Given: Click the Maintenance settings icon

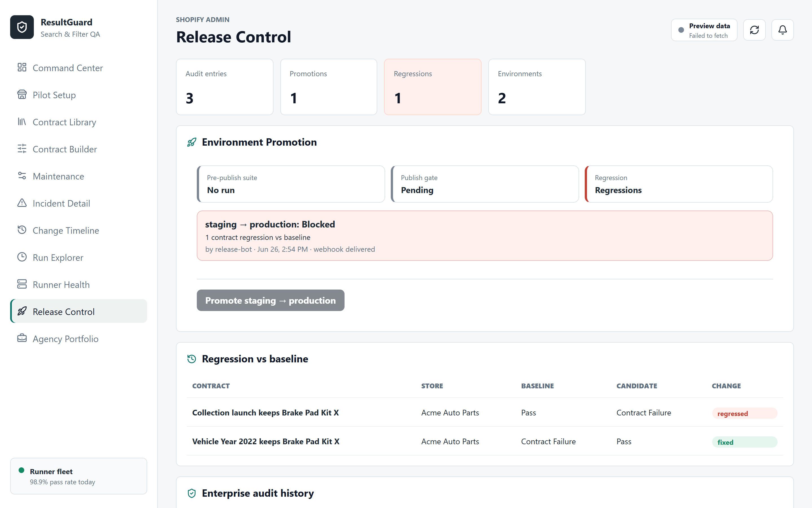Looking at the screenshot, I should tap(22, 176).
